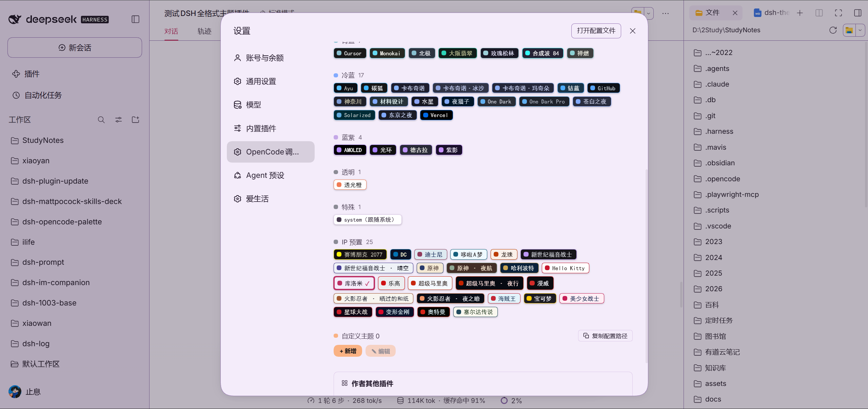Click 打开配置文件 button

click(596, 31)
